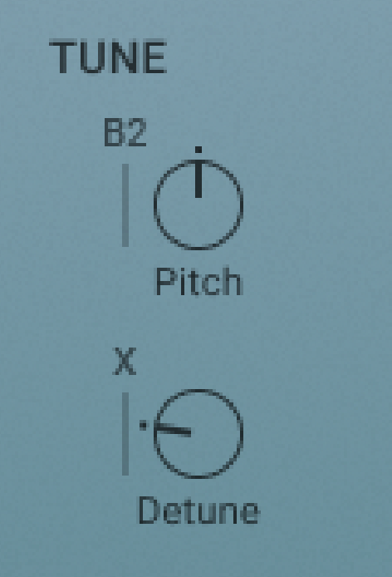This screenshot has height=577, width=392.
Task: Select the B2 pitch value readout
Action: 125,132
